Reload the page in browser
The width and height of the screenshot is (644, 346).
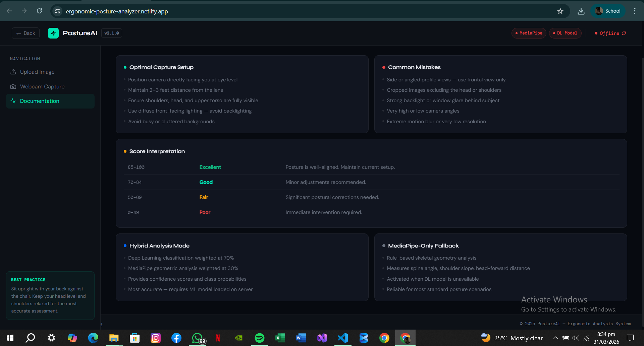[39, 11]
